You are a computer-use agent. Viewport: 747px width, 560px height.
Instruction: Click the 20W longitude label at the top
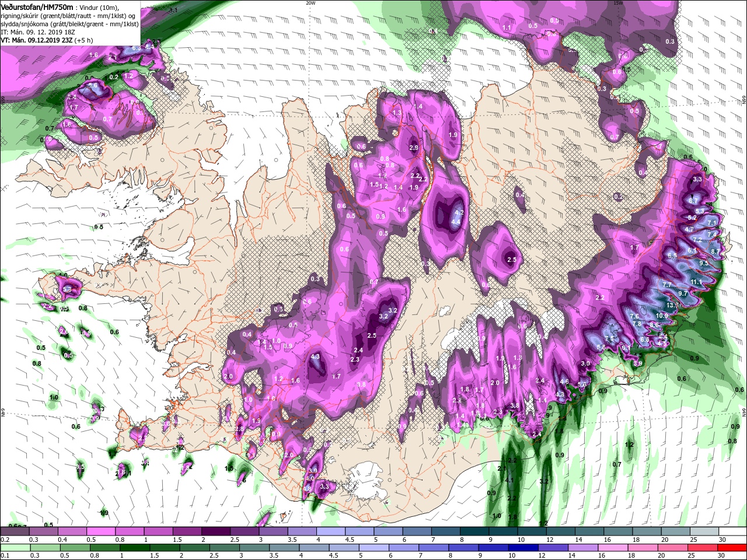310,2
